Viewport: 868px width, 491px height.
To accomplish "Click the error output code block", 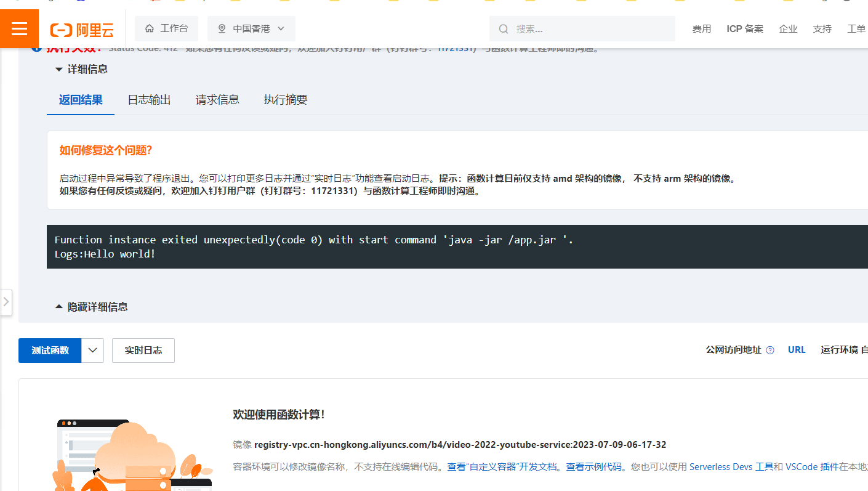I will coord(457,246).
